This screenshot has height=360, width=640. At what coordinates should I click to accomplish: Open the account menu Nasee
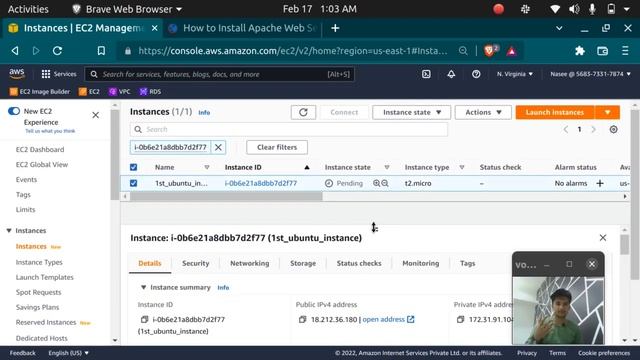point(590,74)
